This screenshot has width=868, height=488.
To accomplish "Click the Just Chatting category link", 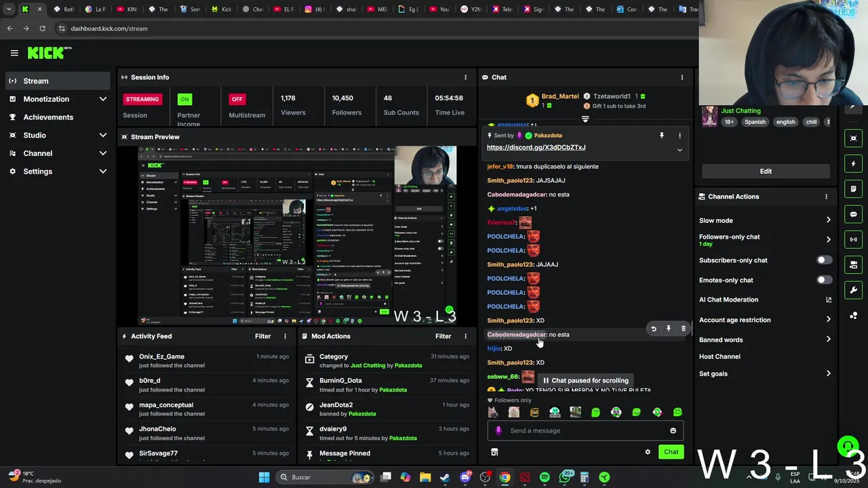I will pyautogui.click(x=741, y=110).
